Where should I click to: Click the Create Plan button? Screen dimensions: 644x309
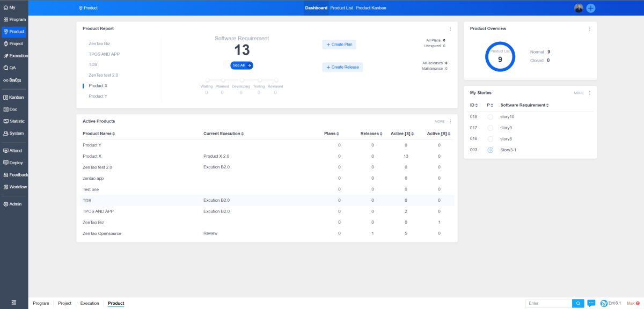[x=339, y=45]
